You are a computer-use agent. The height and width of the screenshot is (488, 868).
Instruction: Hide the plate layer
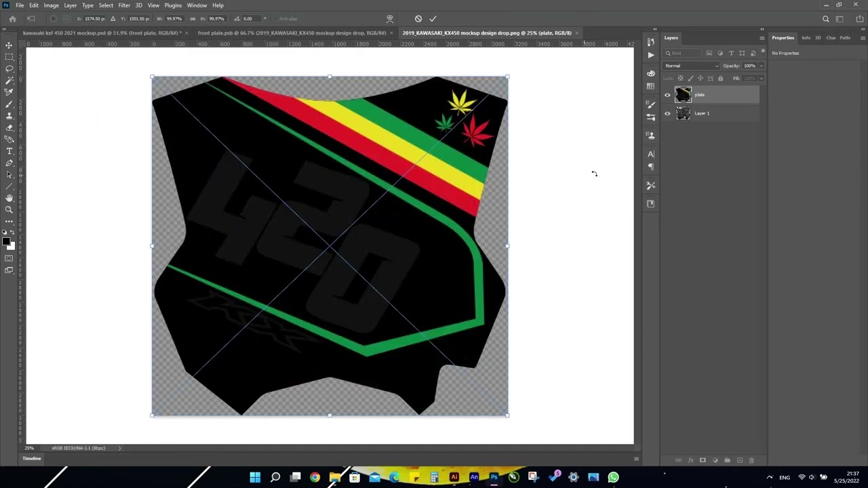(667, 95)
